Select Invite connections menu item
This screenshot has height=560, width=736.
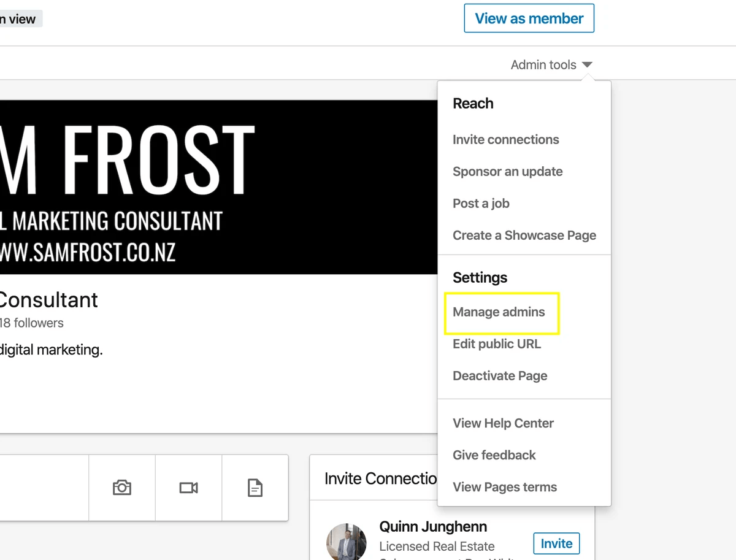[506, 139]
